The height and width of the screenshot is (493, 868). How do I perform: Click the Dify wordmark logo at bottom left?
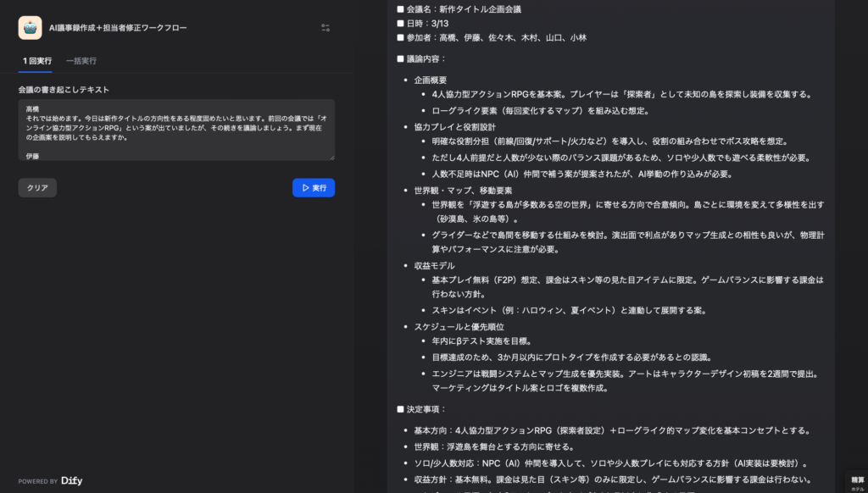click(71, 480)
